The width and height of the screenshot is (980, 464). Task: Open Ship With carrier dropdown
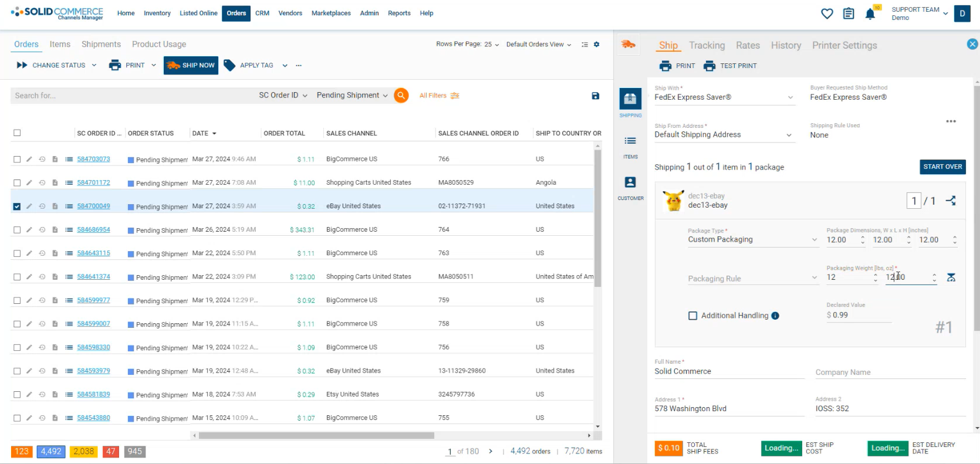(x=725, y=97)
